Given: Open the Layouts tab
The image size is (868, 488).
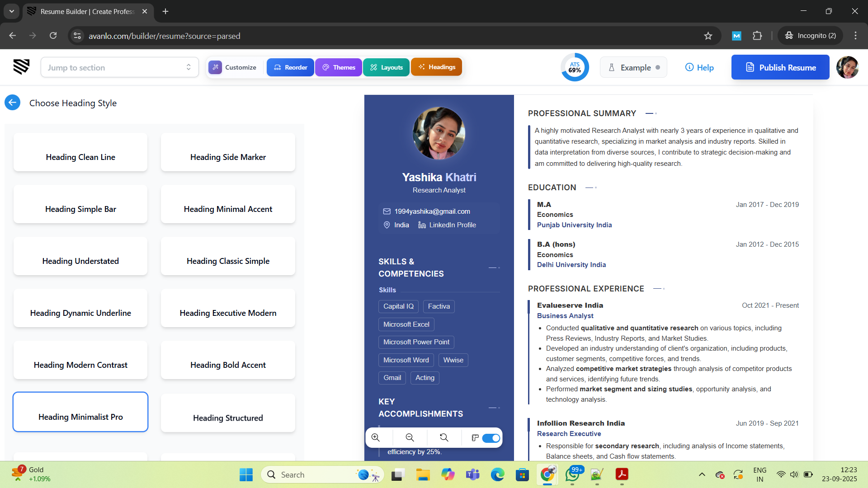Looking at the screenshot, I should [386, 67].
